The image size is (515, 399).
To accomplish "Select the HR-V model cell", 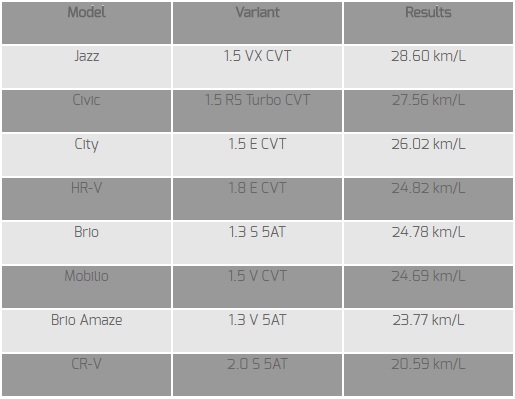I will click(86, 199).
